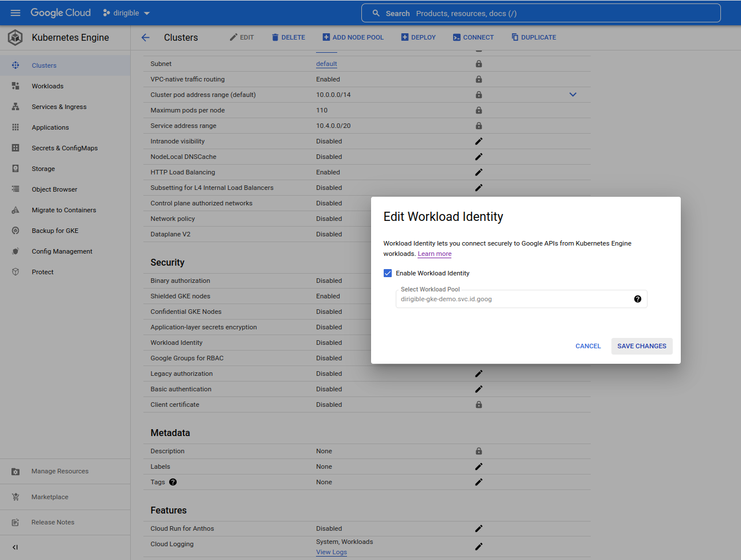Open Secrets & ConfigMaps in the sidebar
The height and width of the screenshot is (560, 741).
(x=65, y=148)
